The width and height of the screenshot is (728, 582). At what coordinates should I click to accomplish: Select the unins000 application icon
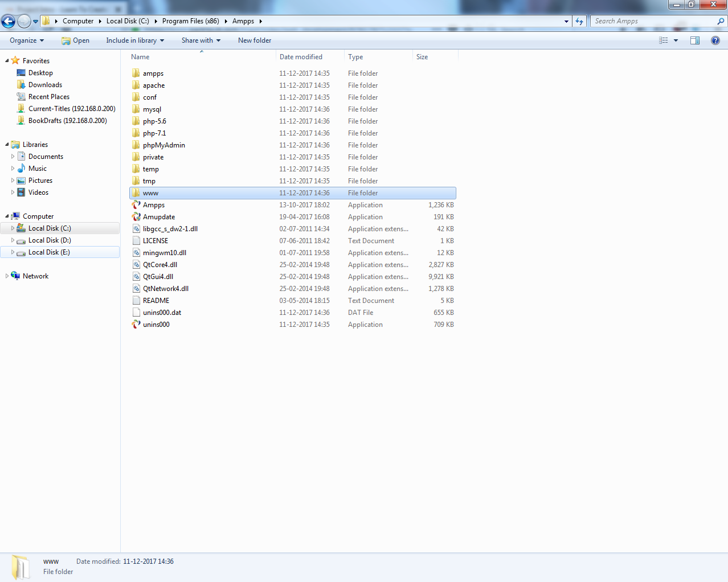136,325
